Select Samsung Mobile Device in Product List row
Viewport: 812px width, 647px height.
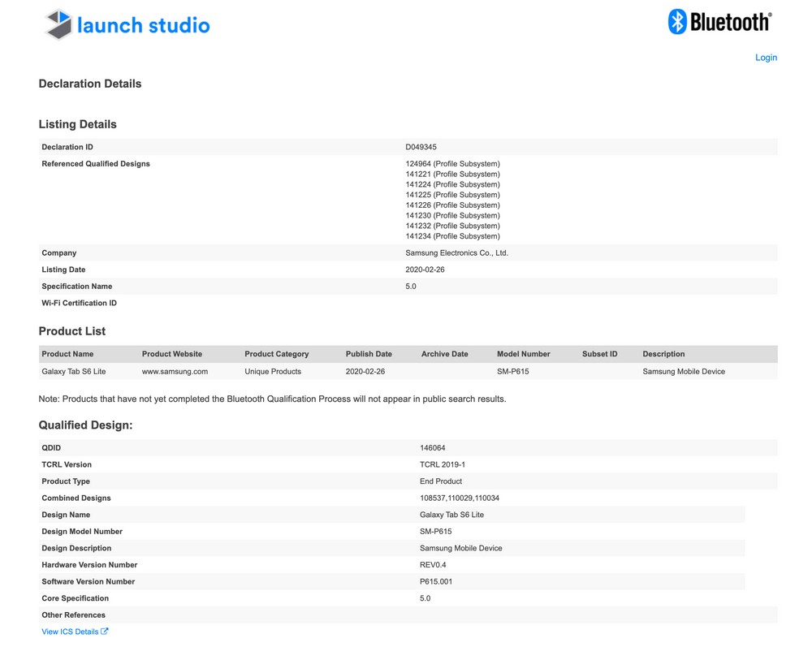[x=684, y=372]
